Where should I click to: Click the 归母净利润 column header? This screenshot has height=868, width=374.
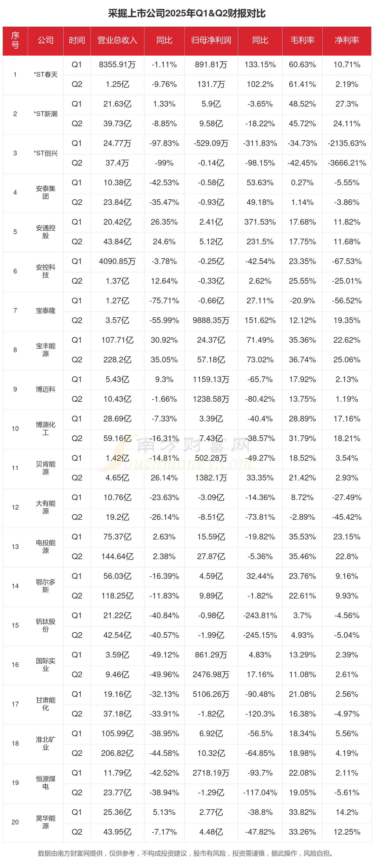tap(211, 40)
